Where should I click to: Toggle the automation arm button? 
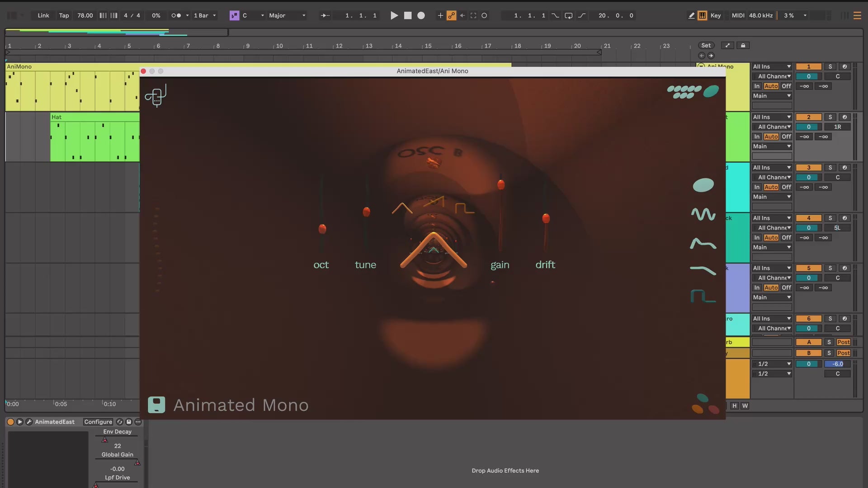pos(451,15)
